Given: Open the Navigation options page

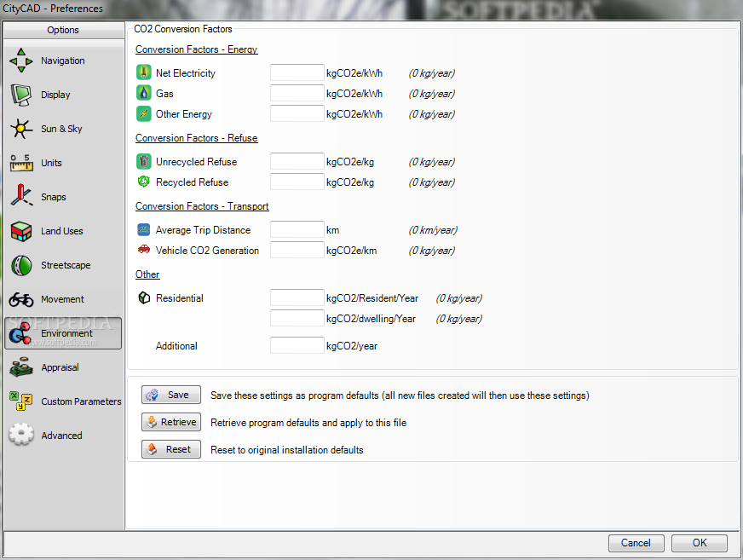Looking at the screenshot, I should pos(62,61).
